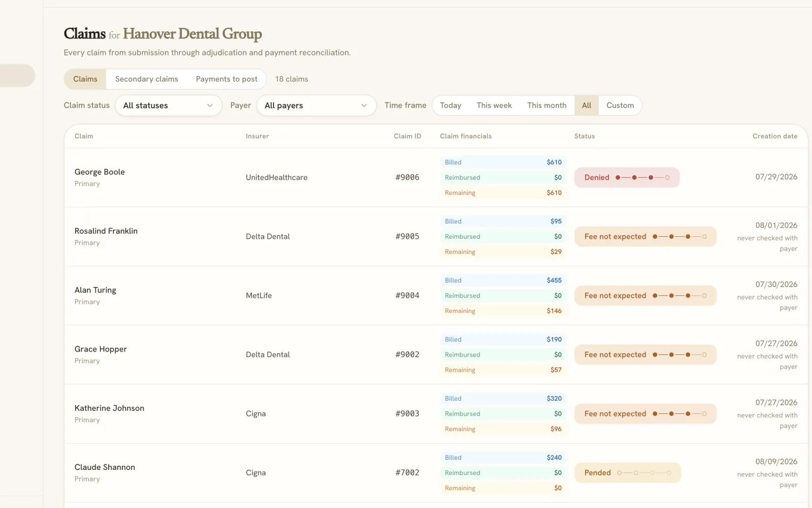This screenshot has height=508, width=812.
Task: Click the Remaining $29 amount
Action: point(556,252)
